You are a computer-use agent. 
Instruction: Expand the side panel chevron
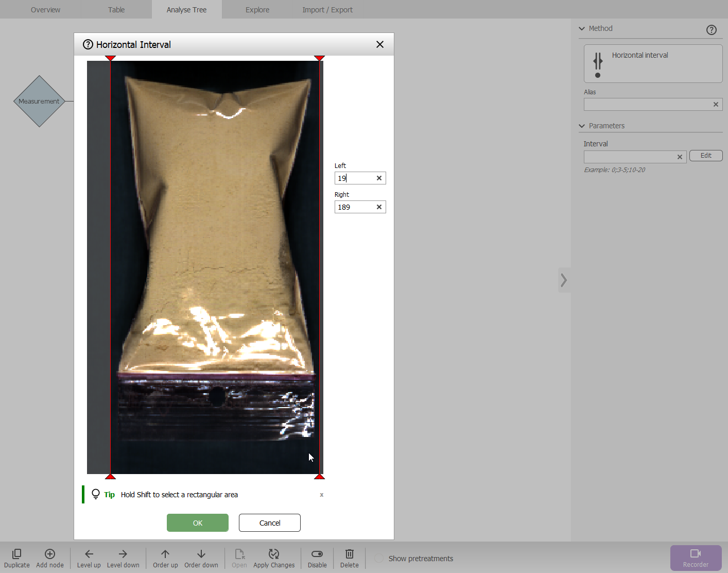564,280
